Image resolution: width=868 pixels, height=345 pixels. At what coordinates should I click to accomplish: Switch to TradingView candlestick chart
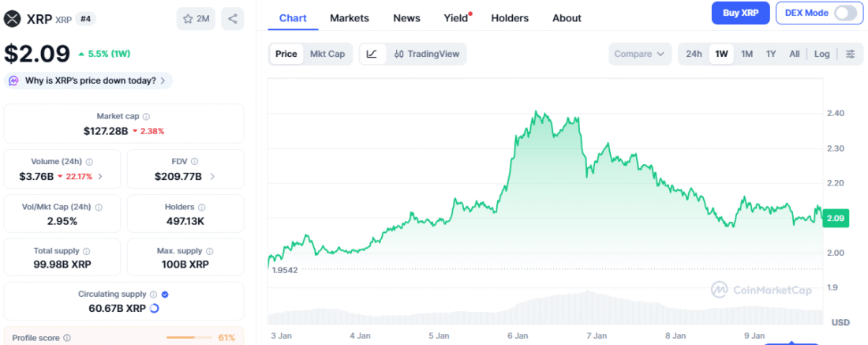pyautogui.click(x=426, y=54)
